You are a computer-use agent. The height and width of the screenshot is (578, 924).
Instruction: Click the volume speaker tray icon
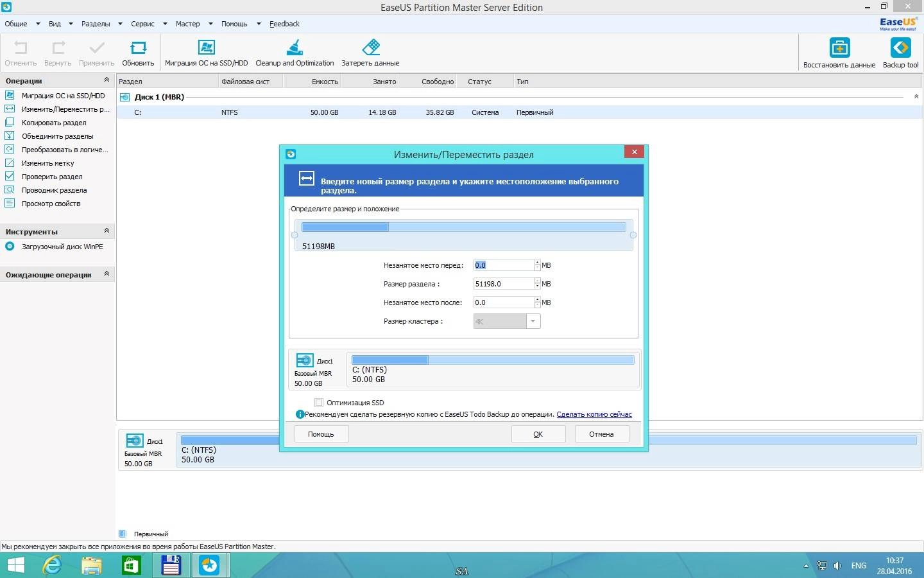coord(837,566)
